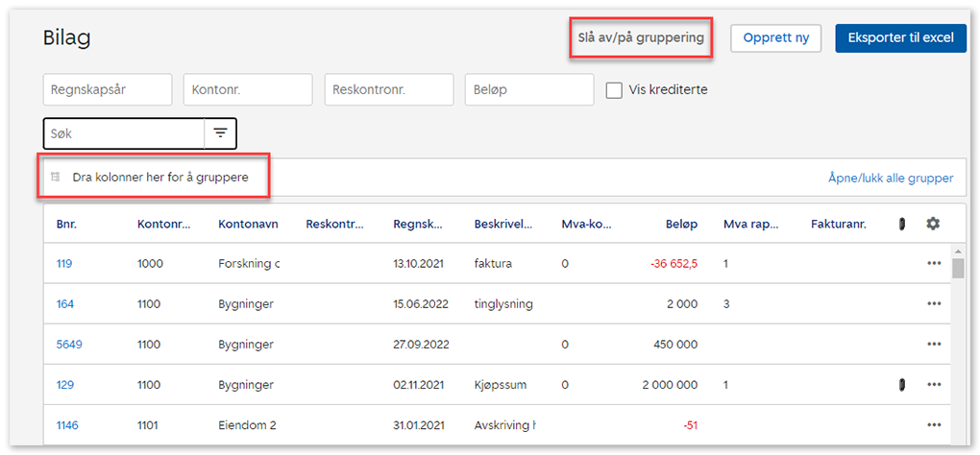
Task: Click attachment icon in table header
Action: click(901, 224)
